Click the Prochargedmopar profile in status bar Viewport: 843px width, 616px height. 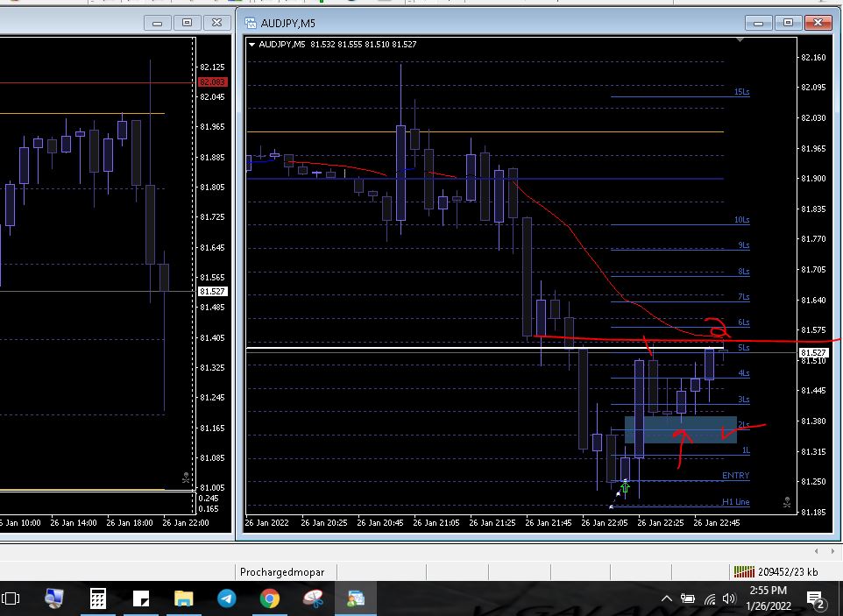tap(282, 572)
